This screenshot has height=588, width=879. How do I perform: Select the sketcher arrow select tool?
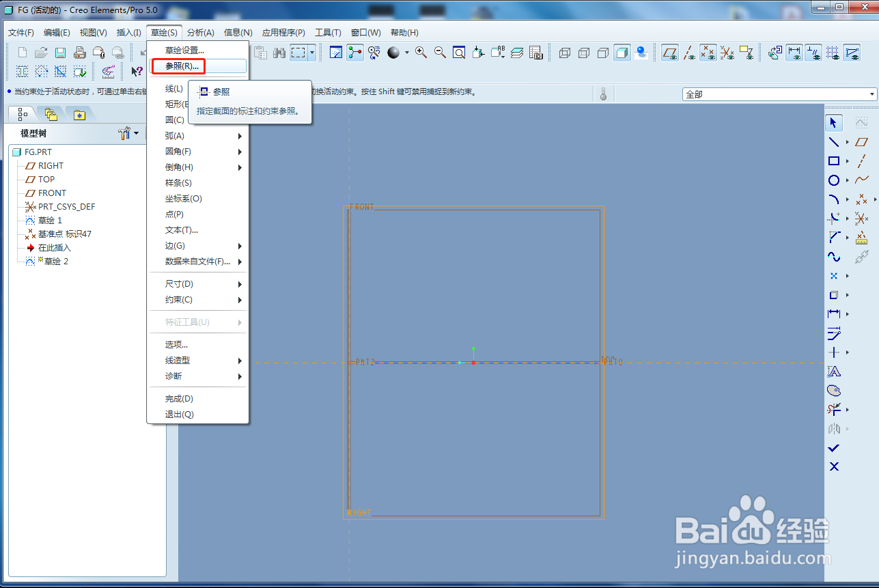coord(834,123)
